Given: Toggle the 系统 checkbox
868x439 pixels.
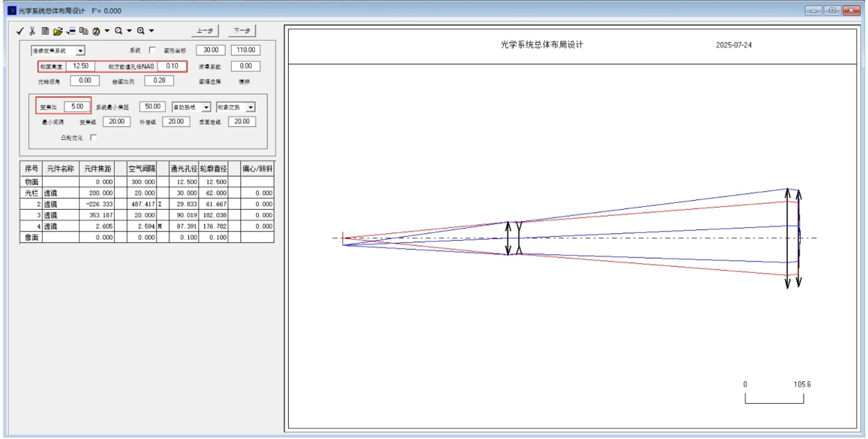Looking at the screenshot, I should click(152, 50).
